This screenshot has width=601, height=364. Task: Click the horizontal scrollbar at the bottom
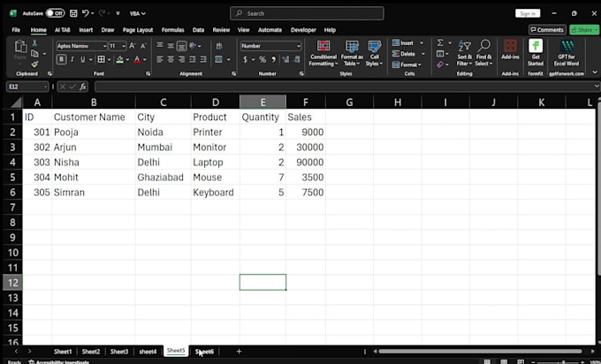click(x=480, y=352)
